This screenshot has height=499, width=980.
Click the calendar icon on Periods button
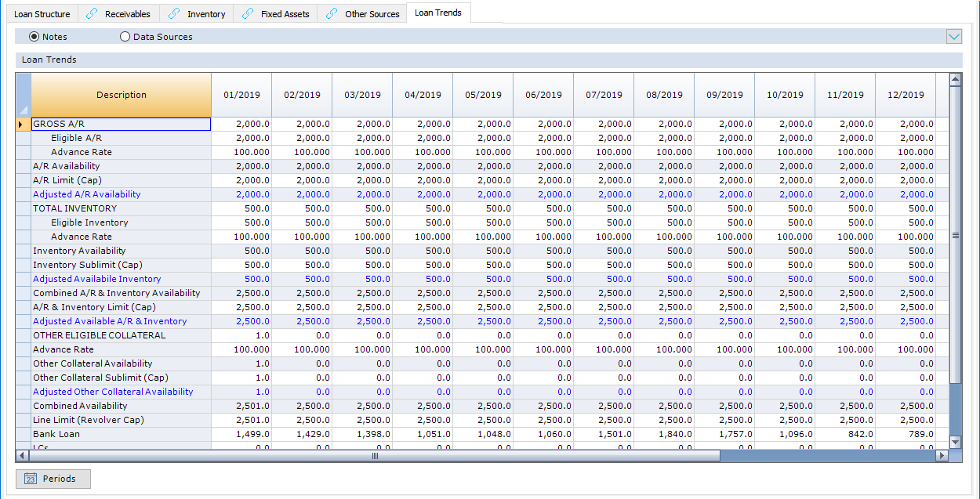[x=31, y=479]
